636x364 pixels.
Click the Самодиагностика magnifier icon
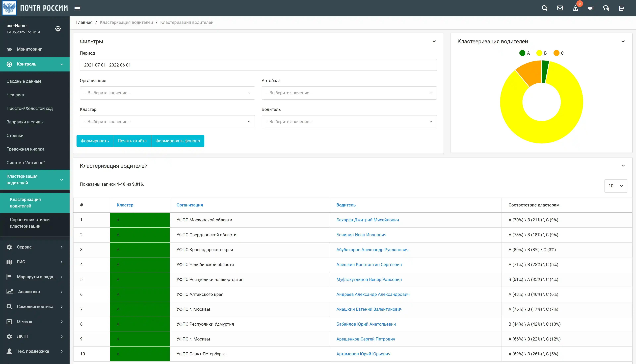[x=9, y=306]
